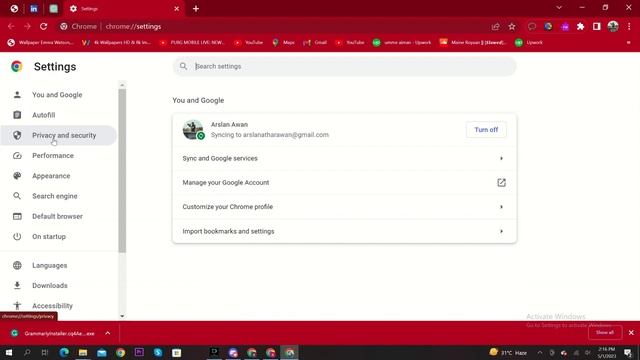The height and width of the screenshot is (360, 640).
Task: Click Arslan Awan profile avatar in settings
Action: tap(193, 130)
